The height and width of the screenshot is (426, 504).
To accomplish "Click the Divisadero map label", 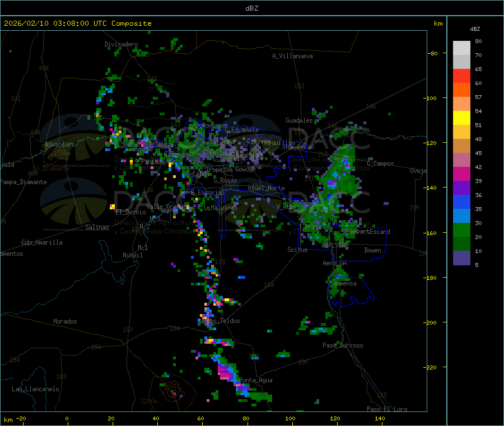I will click(x=121, y=44).
